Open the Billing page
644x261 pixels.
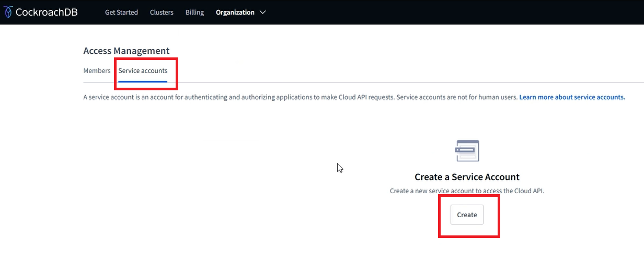194,12
